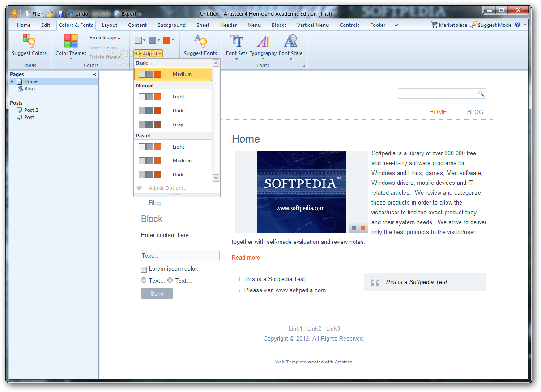
Task: Open the Layout ribbon tab
Action: [110, 25]
